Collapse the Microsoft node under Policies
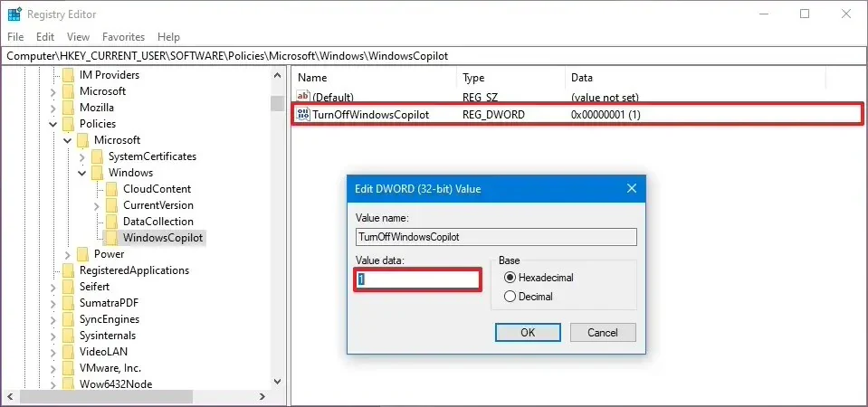The height and width of the screenshot is (407, 868). [68, 140]
